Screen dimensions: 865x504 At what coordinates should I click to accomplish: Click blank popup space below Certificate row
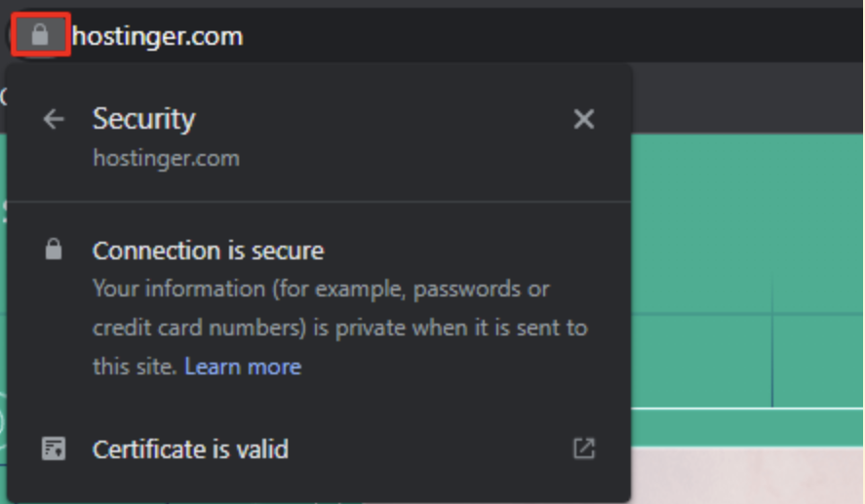(x=318, y=487)
